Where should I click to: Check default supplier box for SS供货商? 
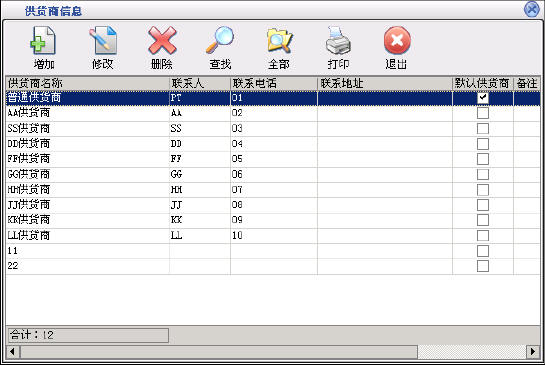tap(483, 128)
